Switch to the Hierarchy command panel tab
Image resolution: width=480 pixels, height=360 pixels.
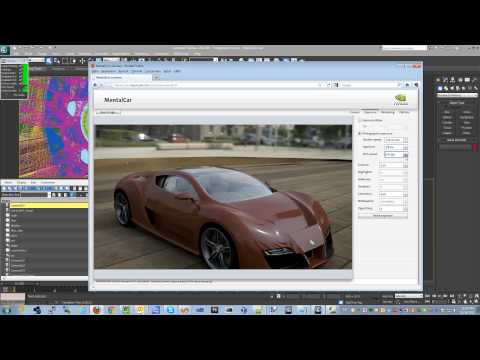point(453,80)
